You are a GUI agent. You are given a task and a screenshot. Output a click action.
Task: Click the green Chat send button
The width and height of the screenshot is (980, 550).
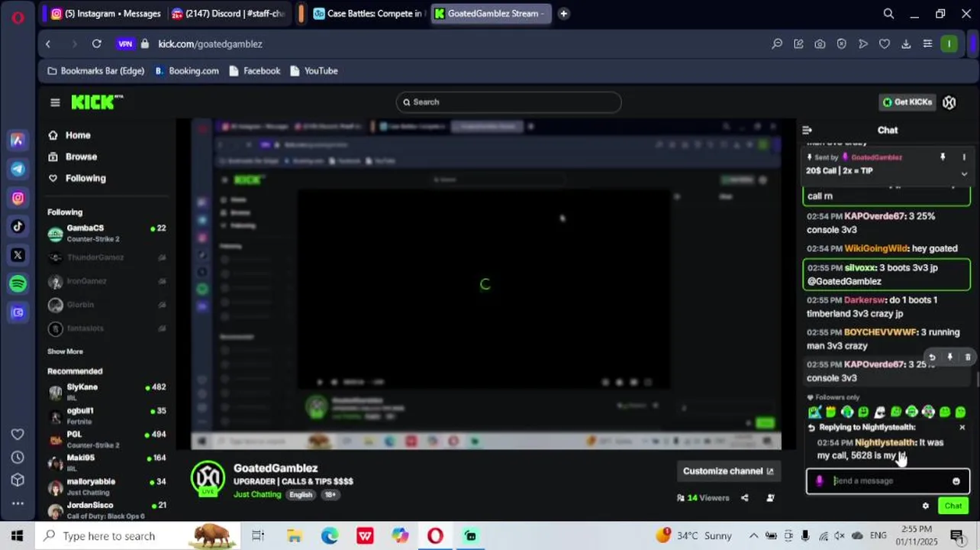[953, 506]
